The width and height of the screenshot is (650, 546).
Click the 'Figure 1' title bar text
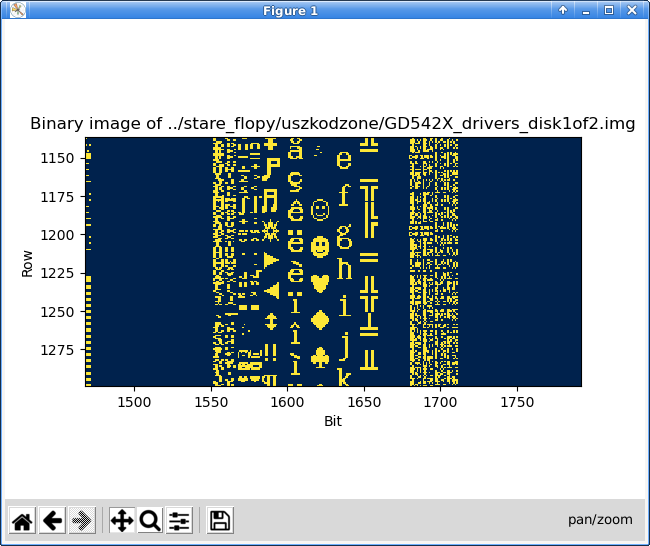click(290, 10)
